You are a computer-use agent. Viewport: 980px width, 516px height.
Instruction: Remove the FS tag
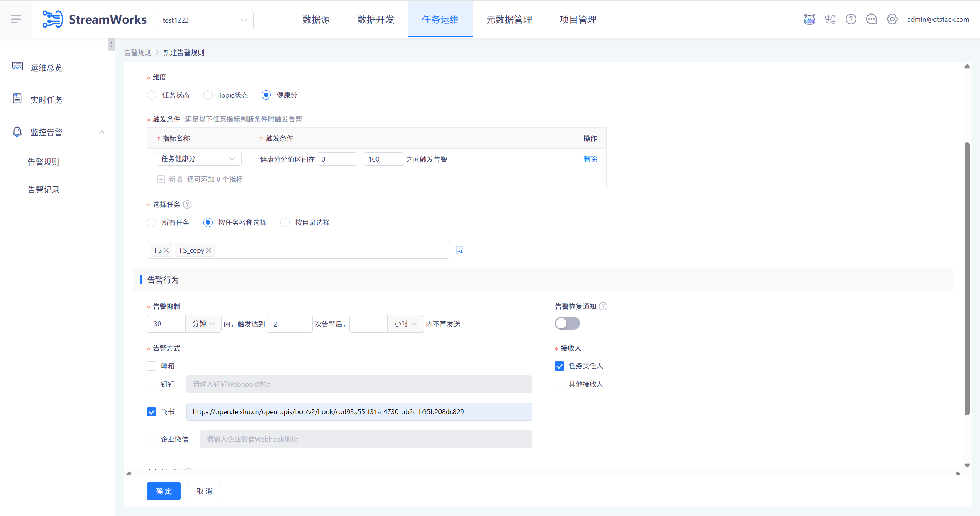pyautogui.click(x=166, y=250)
